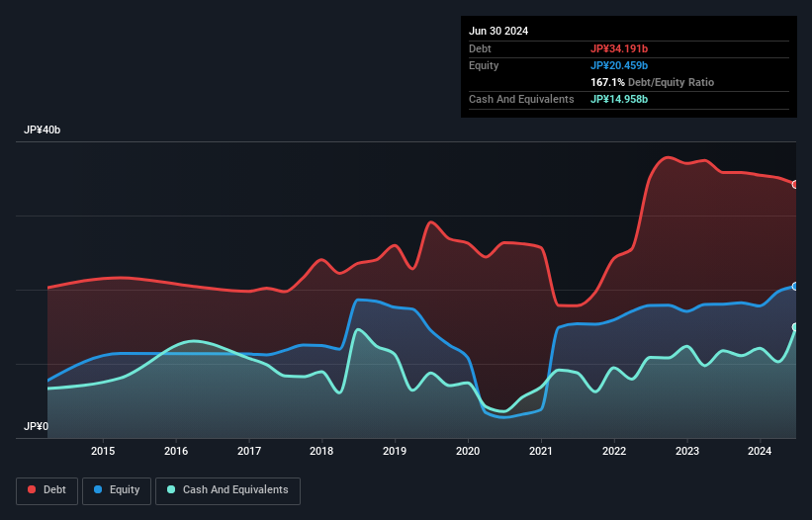Click the JP¥20.459b equity value
812x520 pixels.
pos(619,65)
